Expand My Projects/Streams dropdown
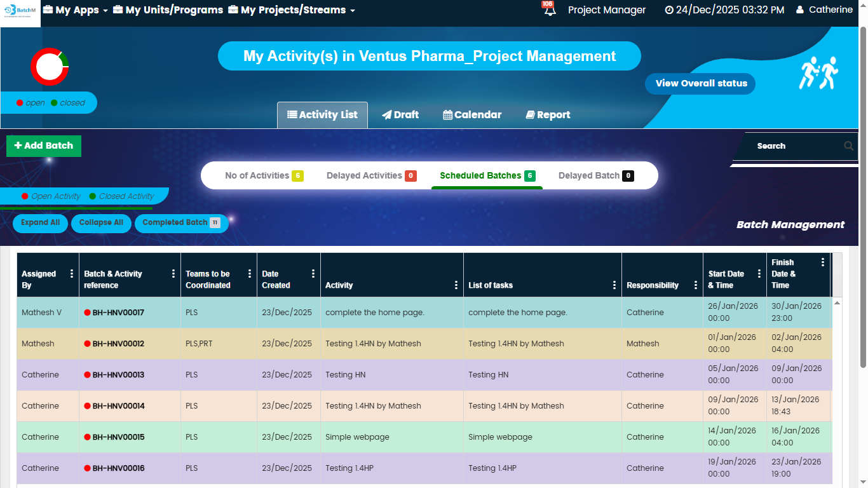Viewport: 868px width, 488px height. (292, 10)
